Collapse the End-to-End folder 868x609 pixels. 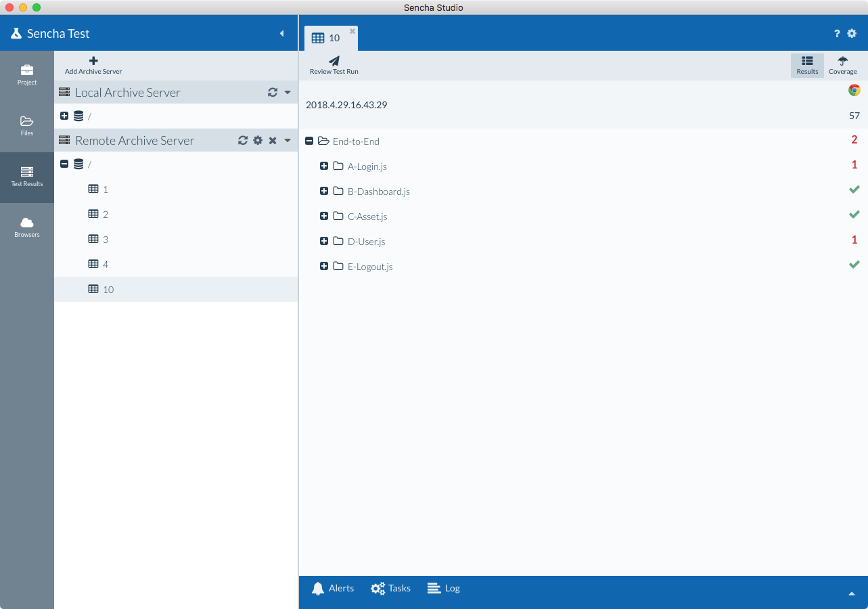coord(310,141)
